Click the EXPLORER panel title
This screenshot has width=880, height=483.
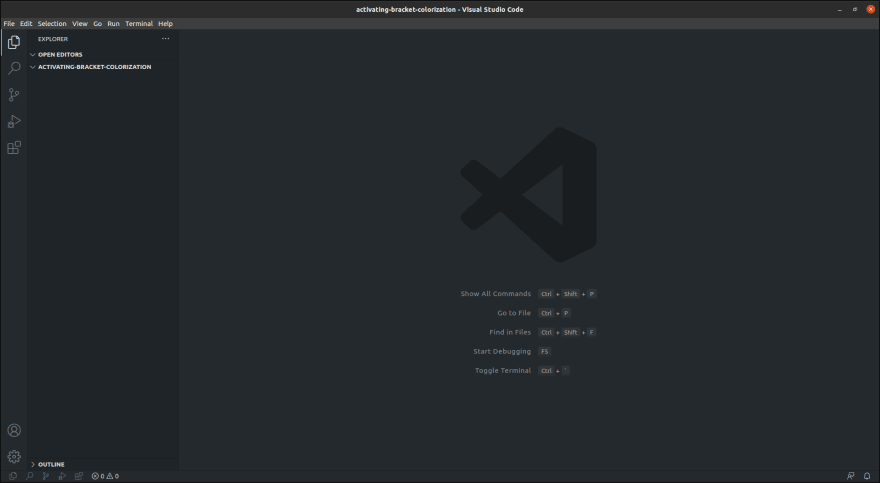(53, 39)
